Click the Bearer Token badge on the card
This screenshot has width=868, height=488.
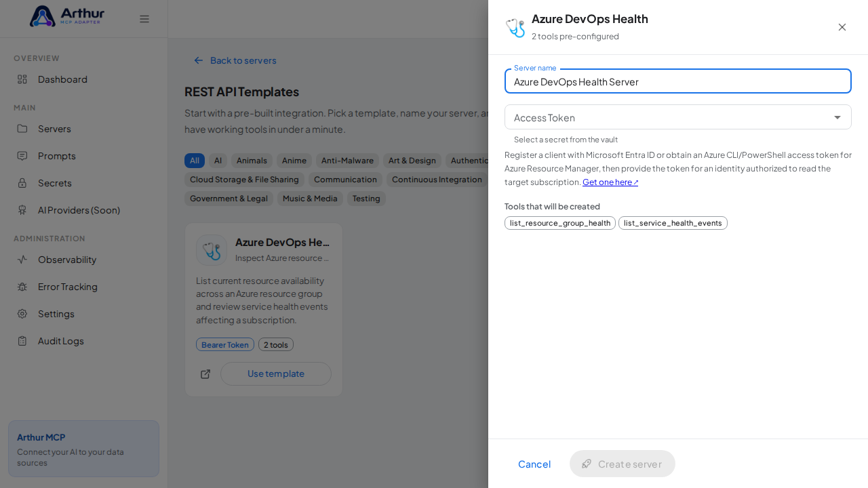pyautogui.click(x=225, y=344)
